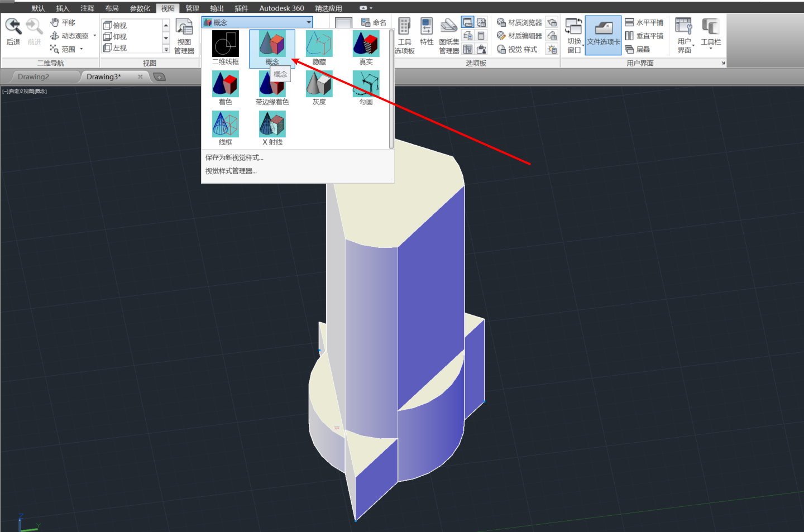This screenshot has width=804, height=532.
Task: Click visual style gallery scrollbar
Action: click(x=391, y=89)
